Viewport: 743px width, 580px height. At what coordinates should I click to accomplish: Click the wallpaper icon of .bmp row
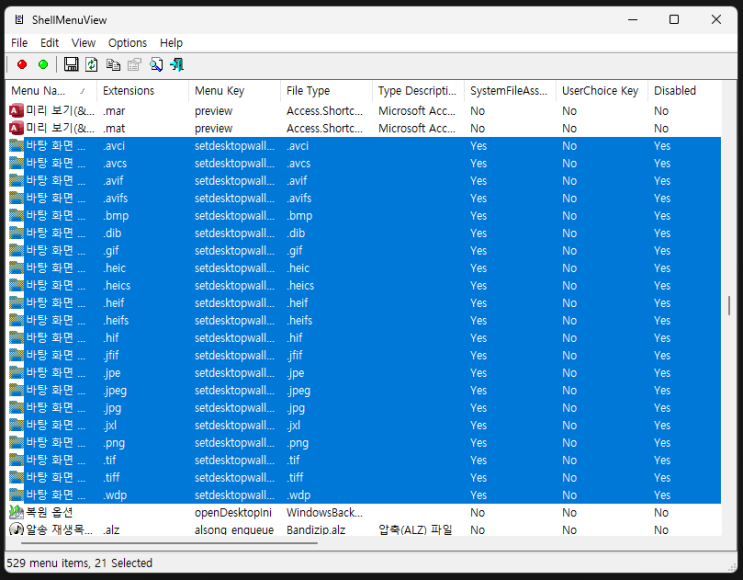[x=16, y=216]
